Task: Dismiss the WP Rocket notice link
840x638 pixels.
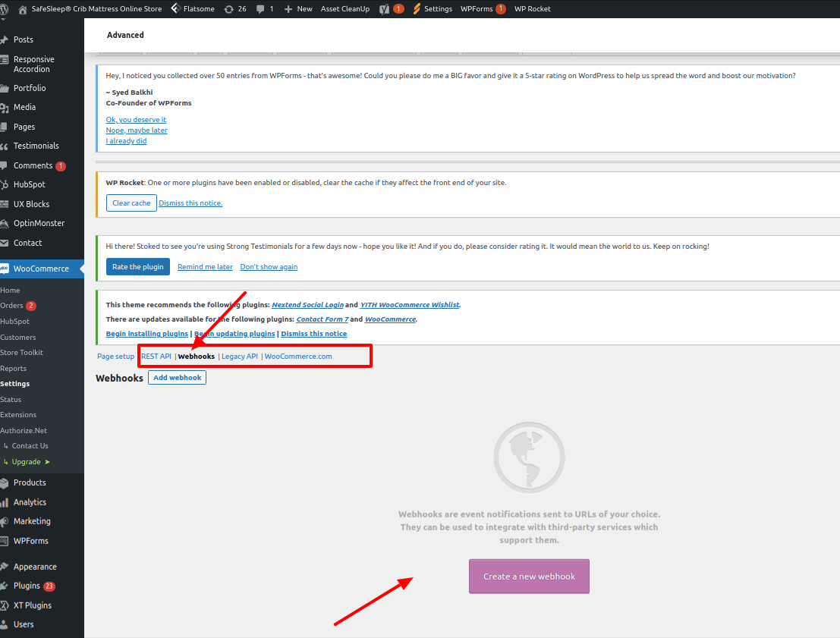Action: 190,203
